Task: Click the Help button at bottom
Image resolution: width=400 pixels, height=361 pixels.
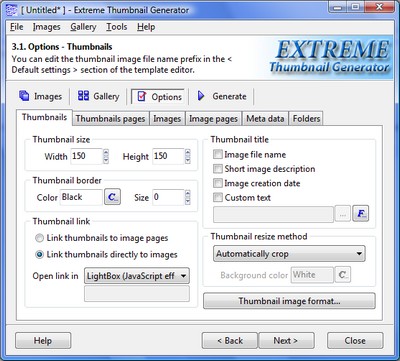Action: 43,341
